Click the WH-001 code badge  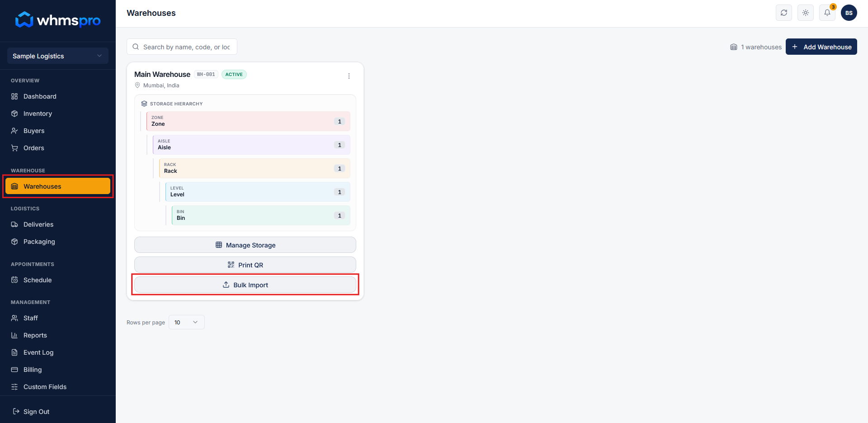206,74
